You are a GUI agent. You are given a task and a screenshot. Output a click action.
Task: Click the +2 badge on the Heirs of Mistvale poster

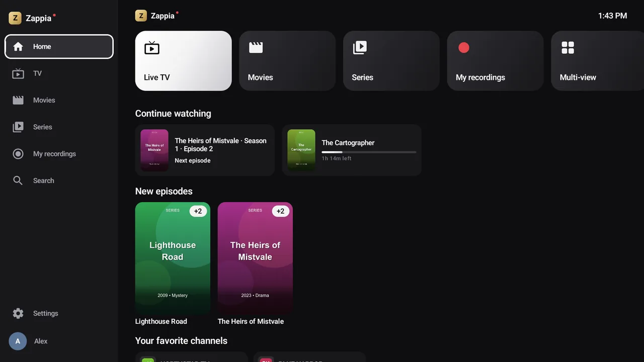281,211
